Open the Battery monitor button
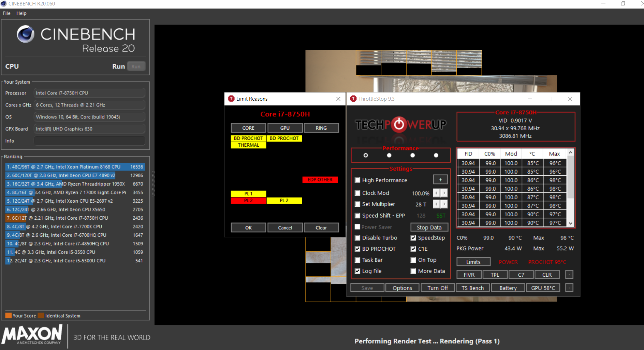644x350 pixels. [508, 288]
